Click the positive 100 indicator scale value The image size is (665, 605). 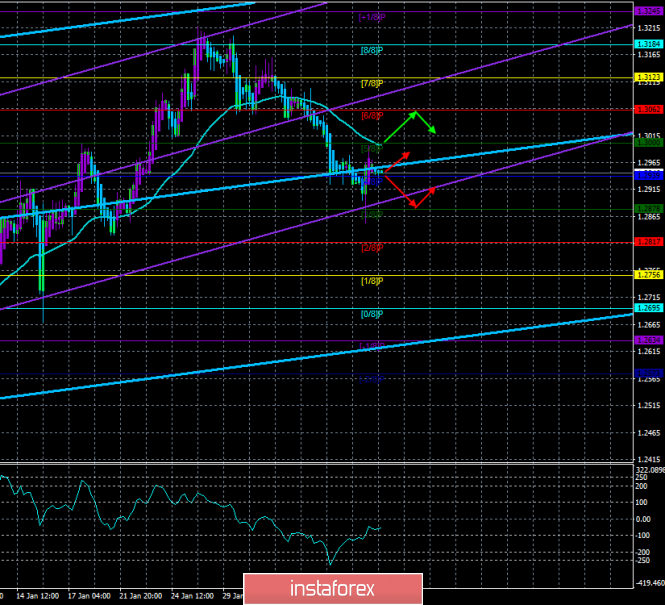coord(642,503)
